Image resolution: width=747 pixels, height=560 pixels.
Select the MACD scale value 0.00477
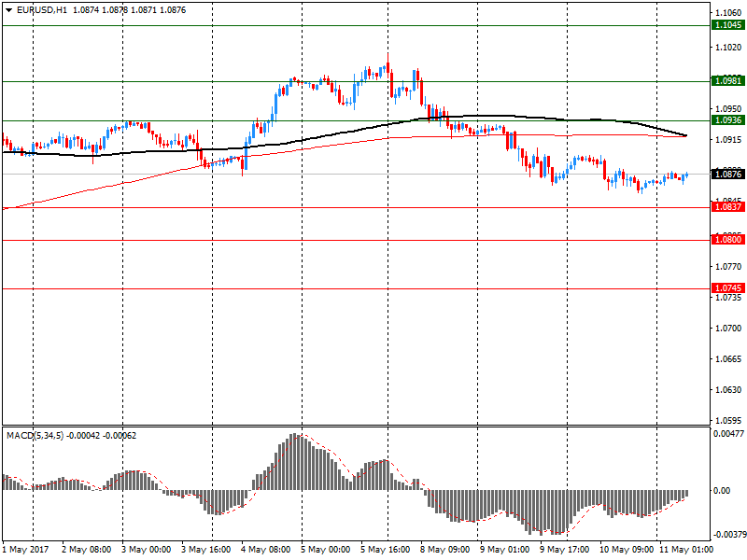pyautogui.click(x=728, y=434)
